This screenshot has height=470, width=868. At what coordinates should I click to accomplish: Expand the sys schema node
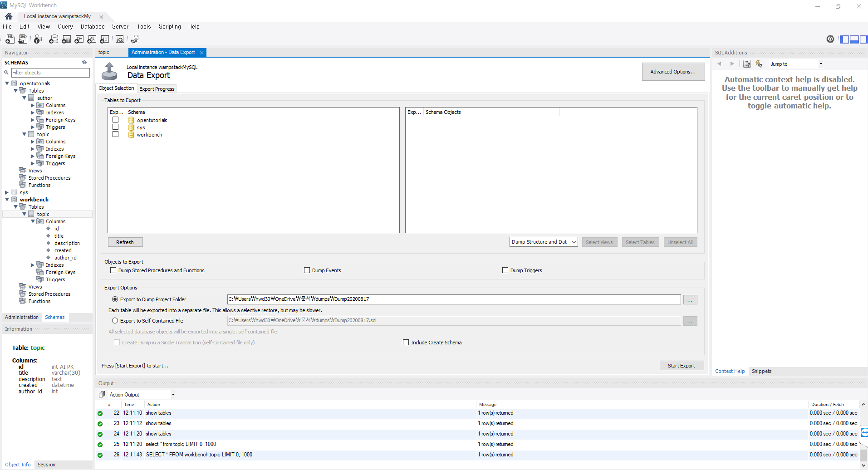pos(7,192)
